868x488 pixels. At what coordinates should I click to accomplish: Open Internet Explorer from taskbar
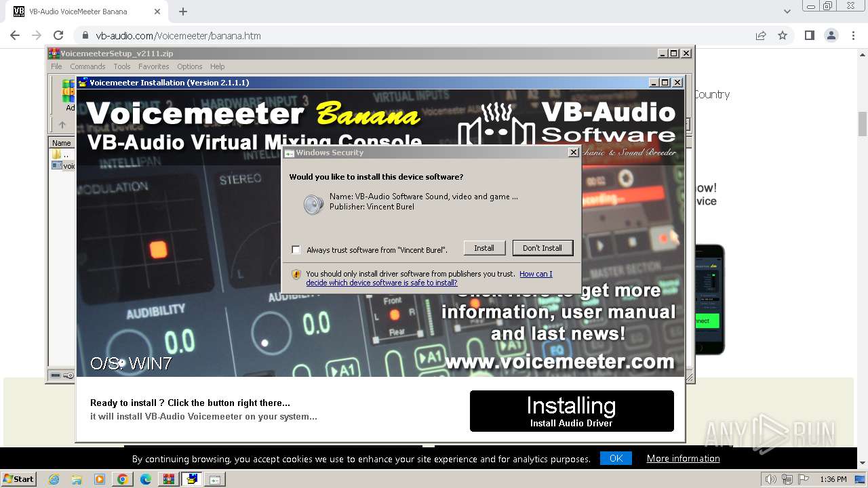click(x=54, y=479)
